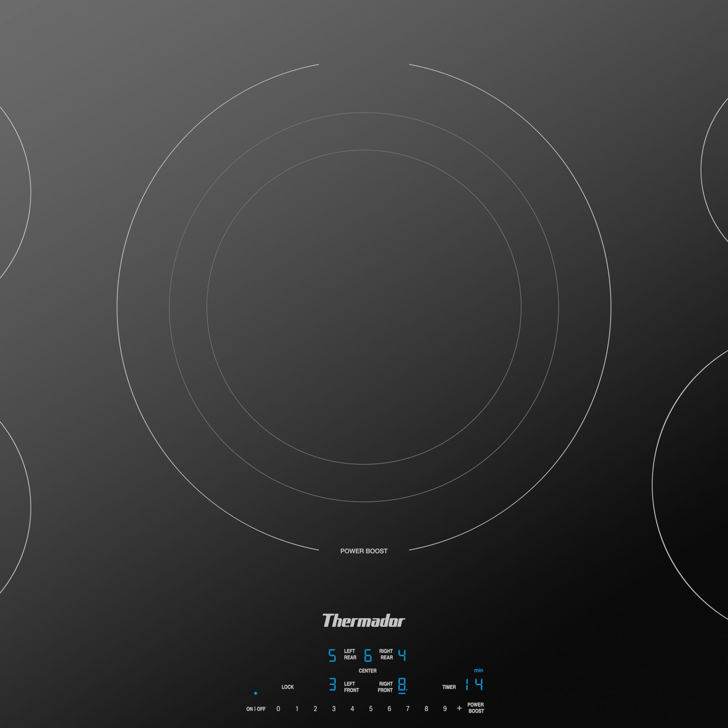The image size is (728, 728).
Task: Select power level 4 on keypad
Action: pos(352,709)
